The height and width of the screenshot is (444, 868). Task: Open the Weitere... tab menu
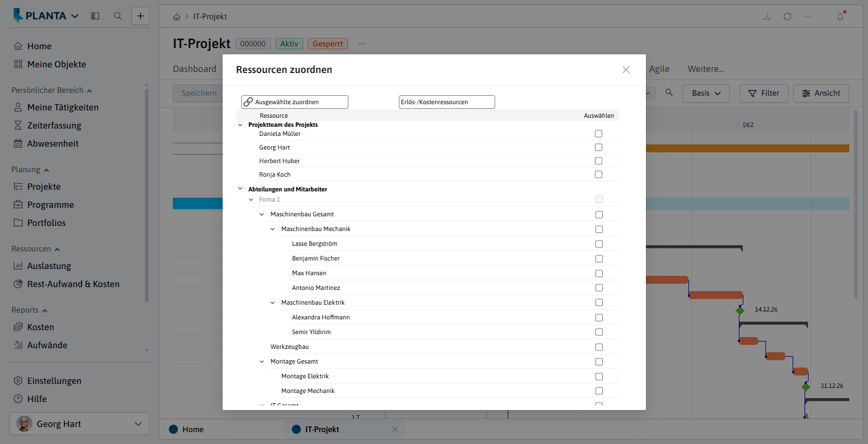[706, 69]
